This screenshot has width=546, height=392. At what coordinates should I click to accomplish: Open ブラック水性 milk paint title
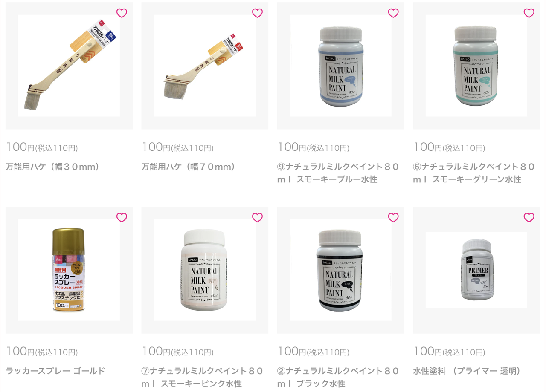click(338, 378)
